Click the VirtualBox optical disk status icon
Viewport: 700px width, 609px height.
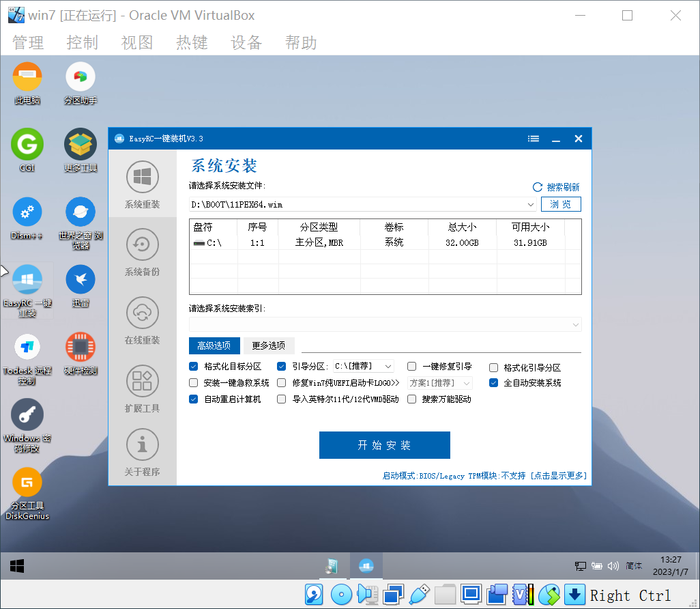click(342, 595)
